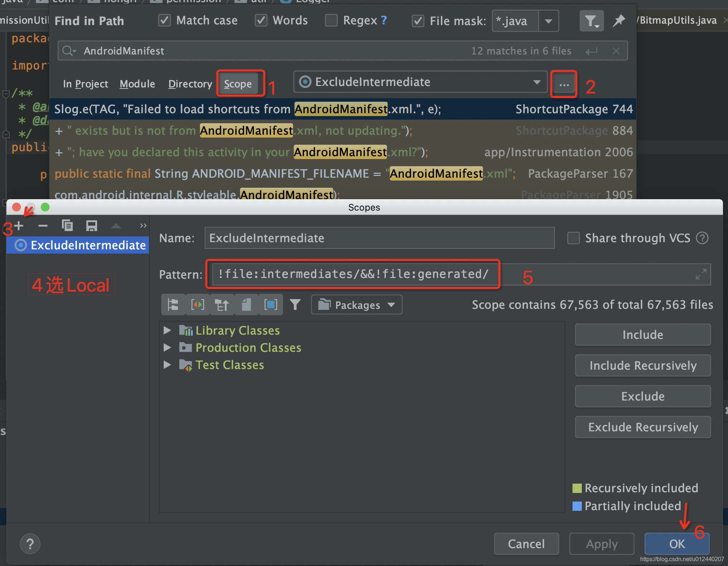Expand the pattern field editor icon

(701, 274)
